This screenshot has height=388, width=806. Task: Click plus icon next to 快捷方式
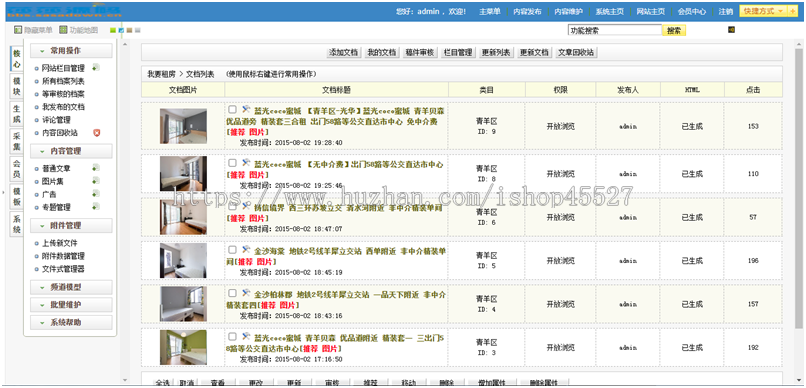click(x=792, y=11)
